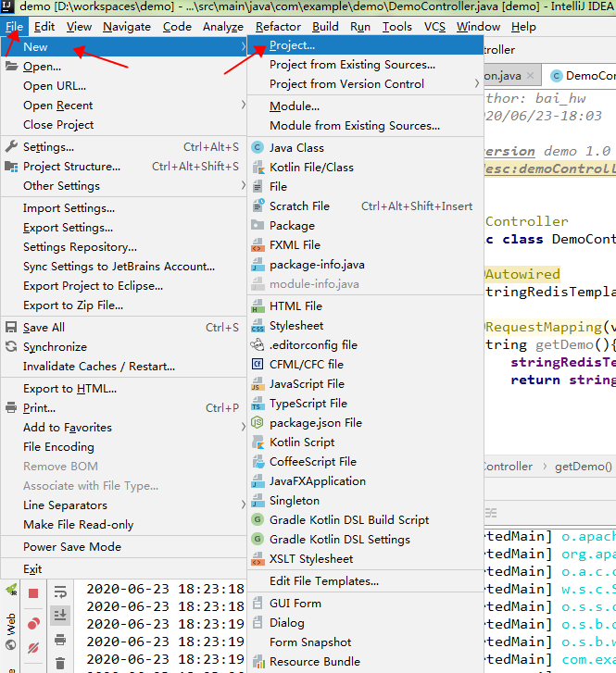Click the Kotlin File/Class icon

click(x=258, y=167)
